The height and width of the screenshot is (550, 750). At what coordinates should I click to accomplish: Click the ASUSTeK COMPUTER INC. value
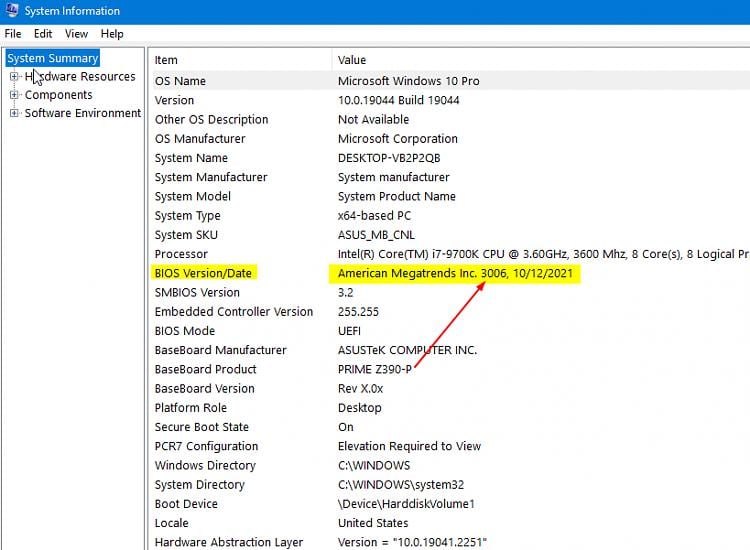tap(408, 350)
